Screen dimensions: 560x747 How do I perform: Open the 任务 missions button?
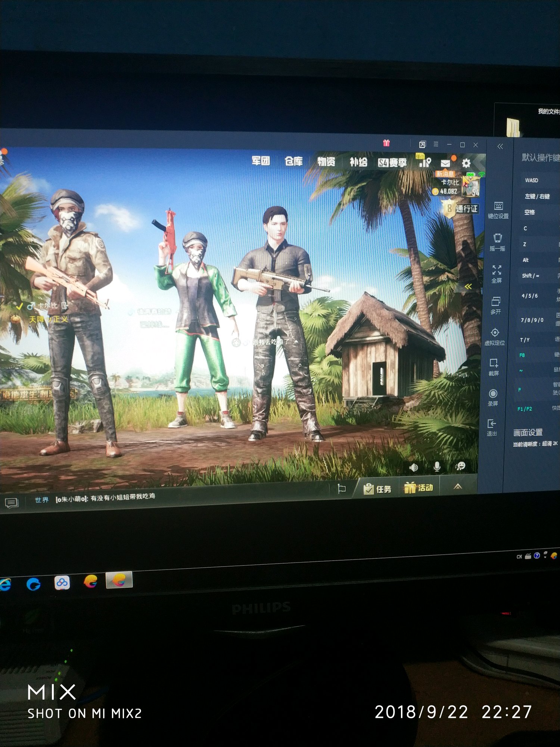coord(377,489)
